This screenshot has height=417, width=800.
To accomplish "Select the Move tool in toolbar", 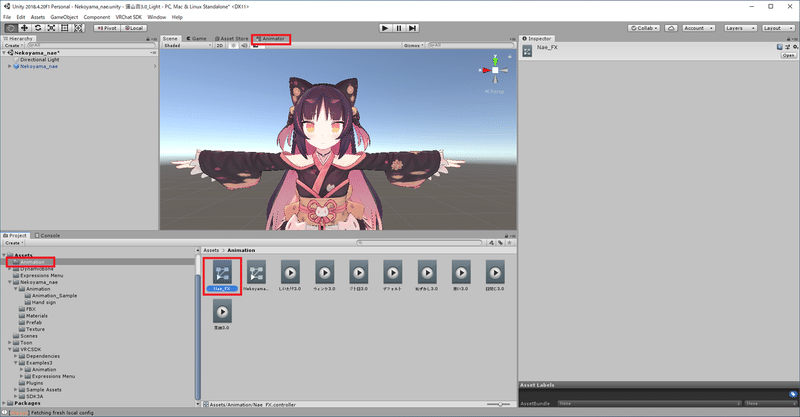I will click(24, 28).
